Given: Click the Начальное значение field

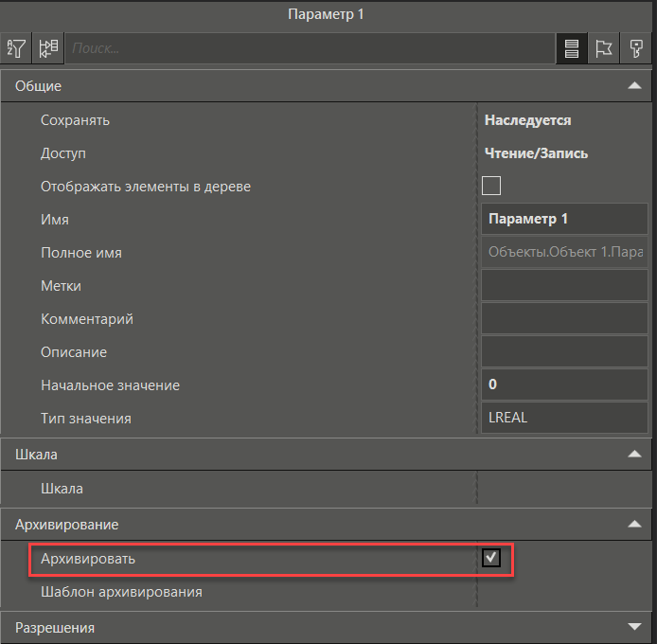Looking at the screenshot, I should tap(564, 385).
